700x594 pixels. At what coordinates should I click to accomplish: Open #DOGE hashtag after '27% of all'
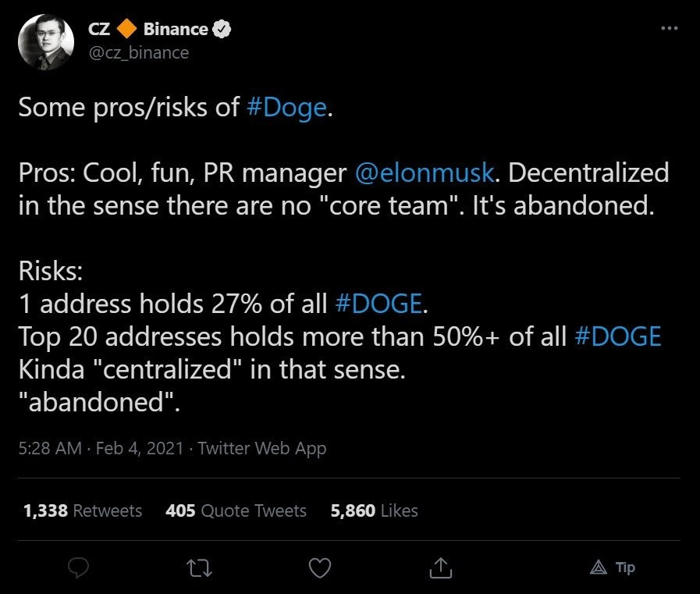coord(378,304)
